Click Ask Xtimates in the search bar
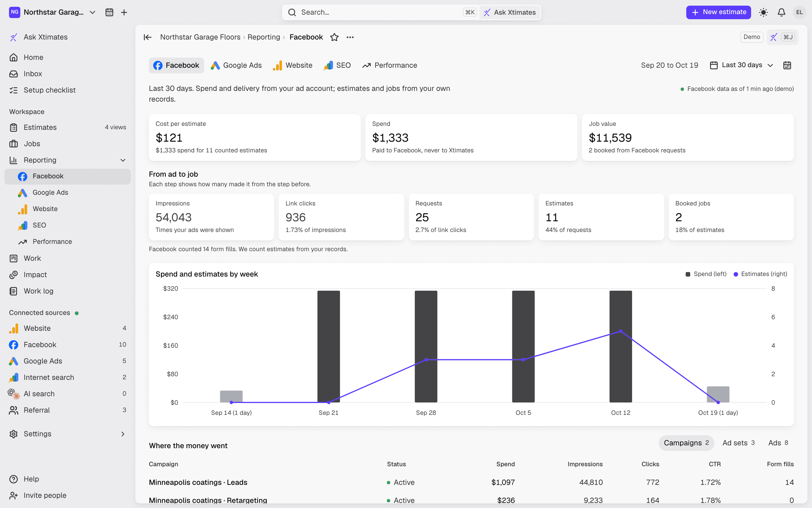 pyautogui.click(x=510, y=12)
